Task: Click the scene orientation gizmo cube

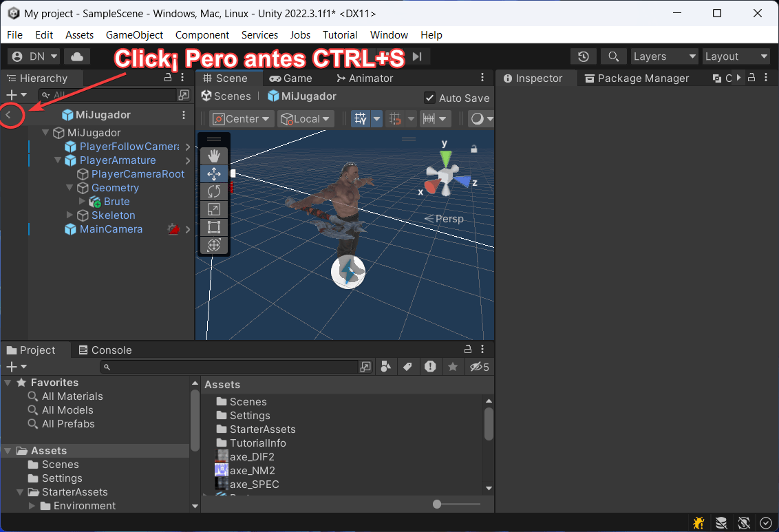Action: (x=446, y=175)
